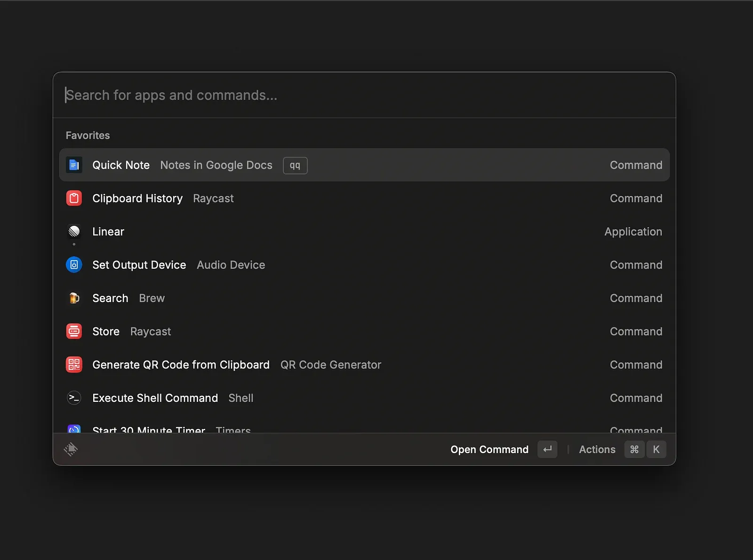Viewport: 753px width, 560px height.
Task: Click 'Raycast' subtitle beside Clipboard History
Action: pyautogui.click(x=213, y=199)
